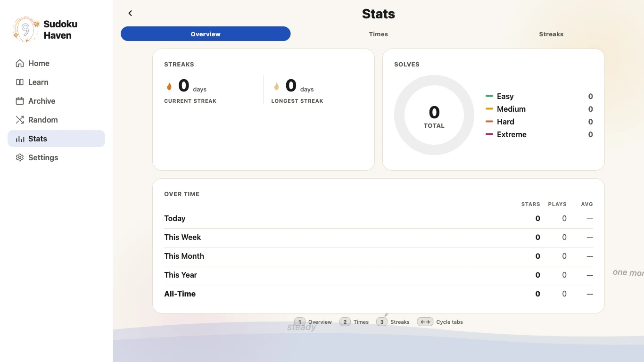Click the Today row label

point(174,218)
